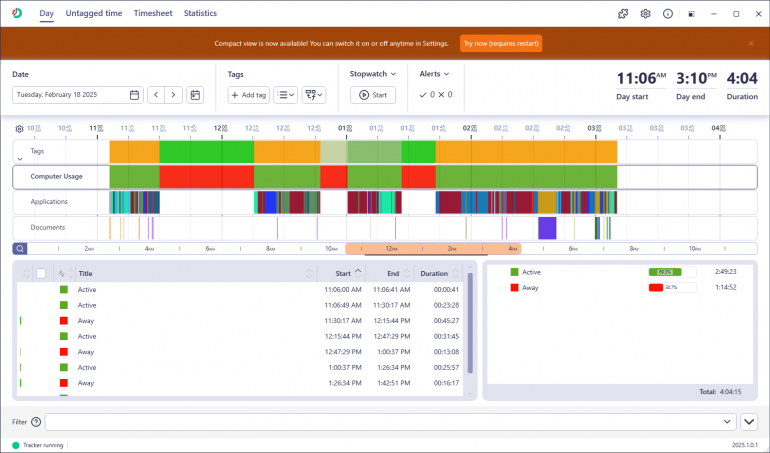Click the Tracker running status indicator
The height and width of the screenshot is (453, 770).
click(38, 445)
